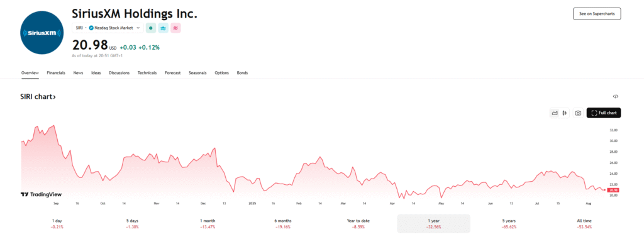Expand the SIRI Nasdaq Stock Market dropdown

click(x=108, y=28)
